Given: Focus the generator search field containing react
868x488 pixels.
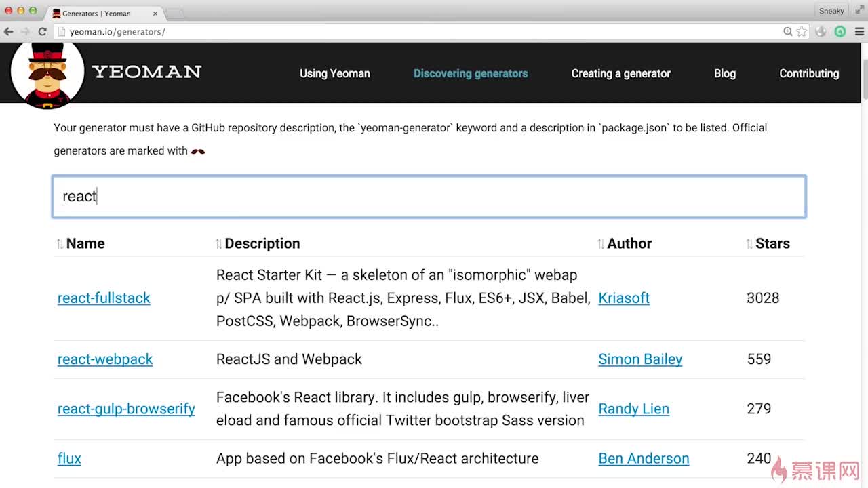Looking at the screenshot, I should tap(429, 197).
